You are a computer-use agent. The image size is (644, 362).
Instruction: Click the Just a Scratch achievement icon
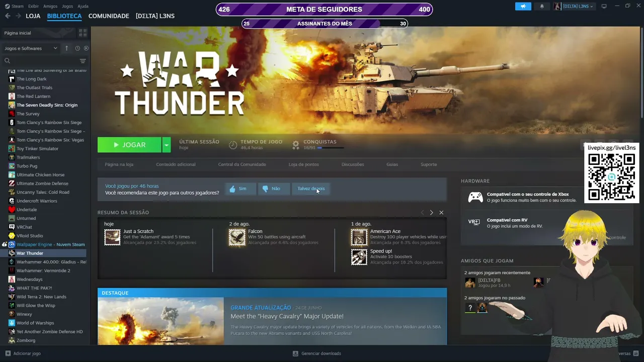pyautogui.click(x=112, y=237)
